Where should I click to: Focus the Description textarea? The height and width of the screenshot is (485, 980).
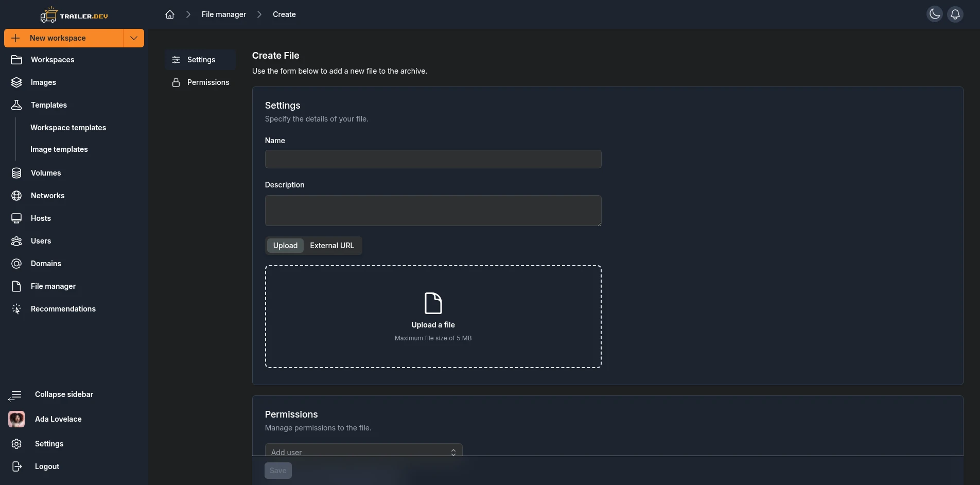pos(433,211)
